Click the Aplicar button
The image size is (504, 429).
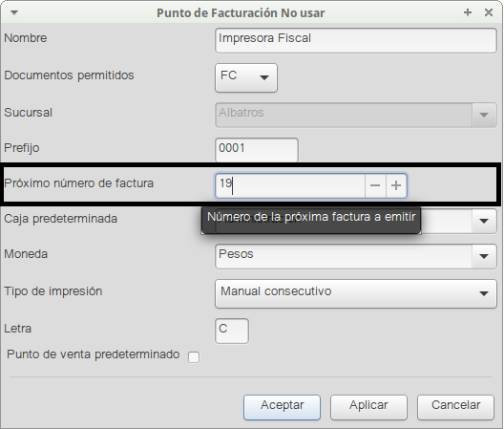point(368,407)
